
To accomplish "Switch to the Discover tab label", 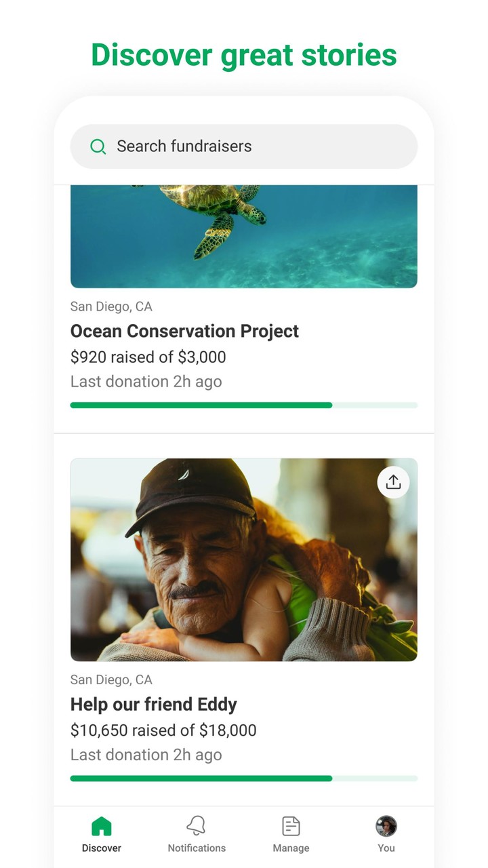I will coord(102,848).
